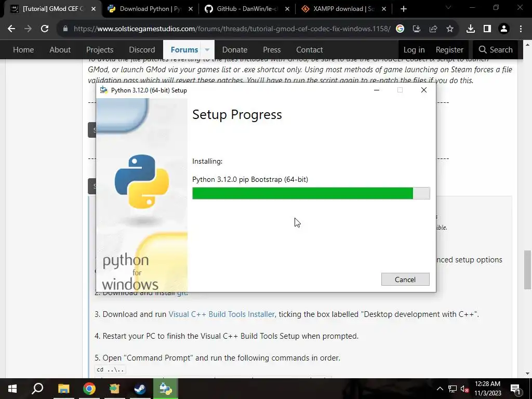532x399 pixels.
Task: Go back to the previous page
Action: click(x=11, y=29)
